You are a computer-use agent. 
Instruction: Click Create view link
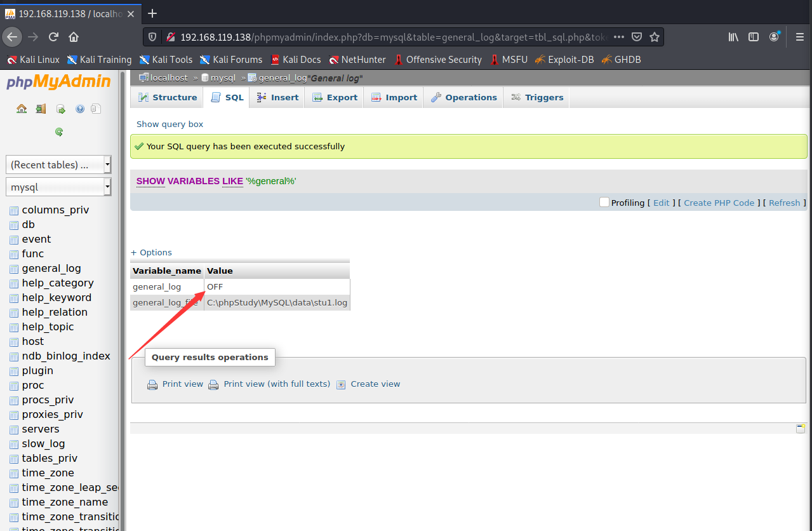tap(375, 384)
